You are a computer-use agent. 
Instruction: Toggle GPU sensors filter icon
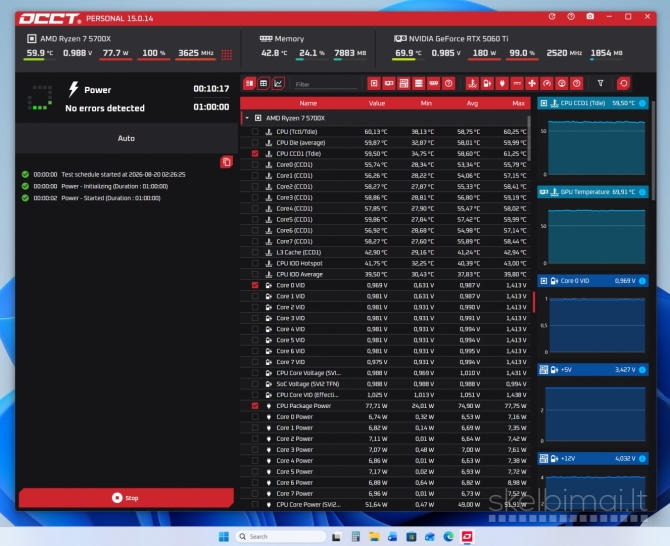click(x=389, y=83)
